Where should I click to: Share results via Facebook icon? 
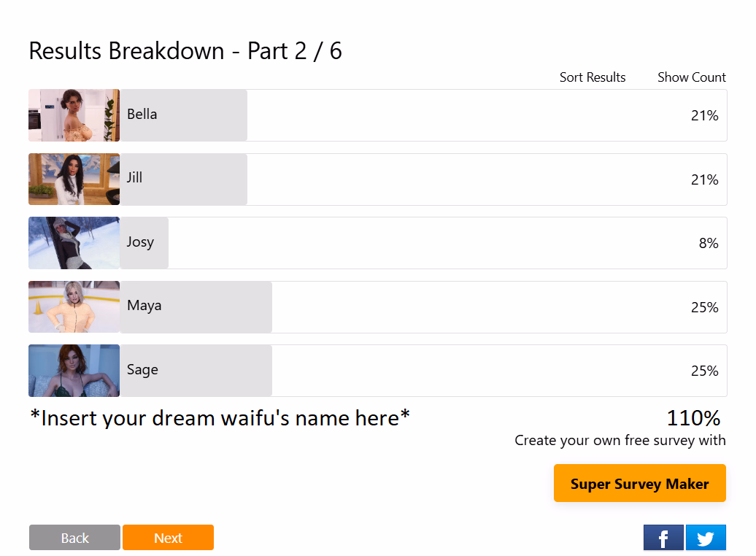tap(663, 538)
